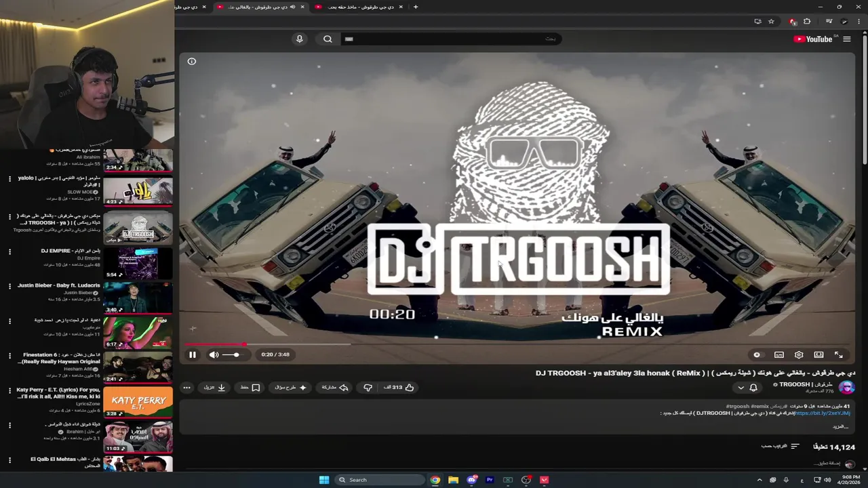Click the sparkle Ask button
The image size is (868, 488).
290,388
